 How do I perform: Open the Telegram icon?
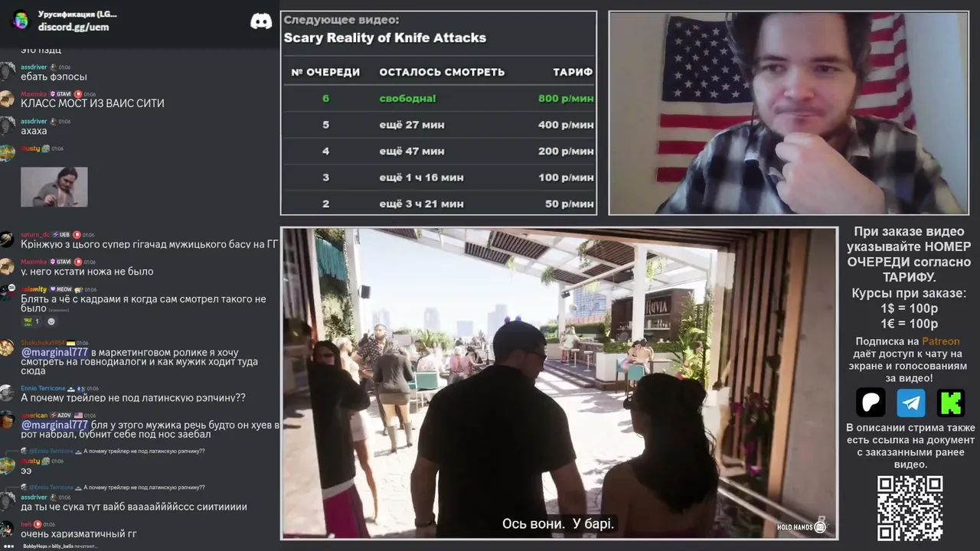910,402
